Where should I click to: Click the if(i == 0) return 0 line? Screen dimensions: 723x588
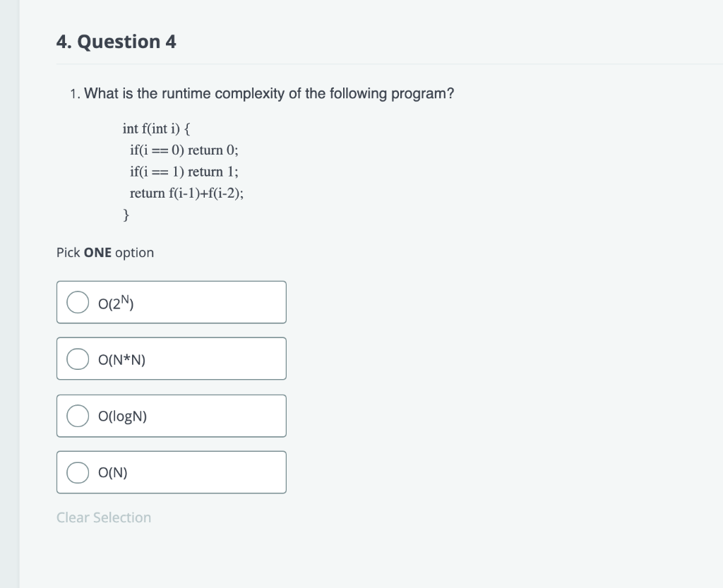coord(184,150)
